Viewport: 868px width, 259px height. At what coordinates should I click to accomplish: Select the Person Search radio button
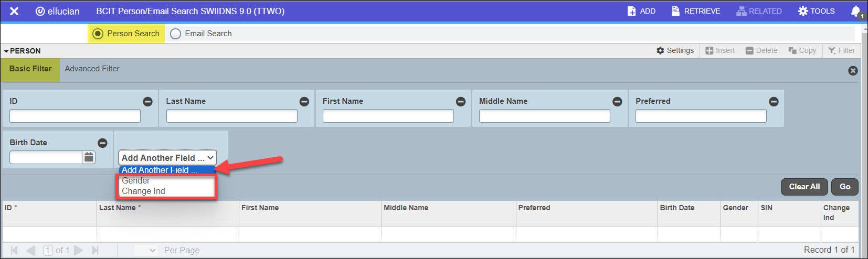(98, 34)
